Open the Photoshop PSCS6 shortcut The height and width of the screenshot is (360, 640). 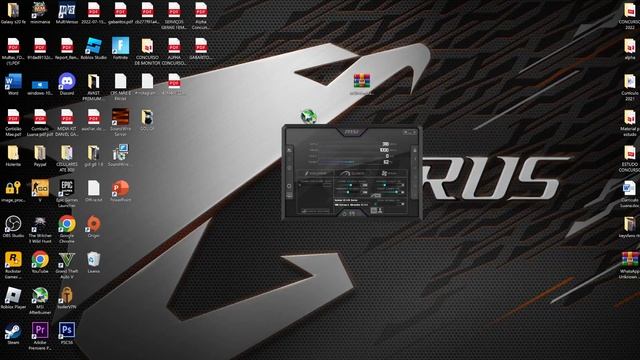67,333
